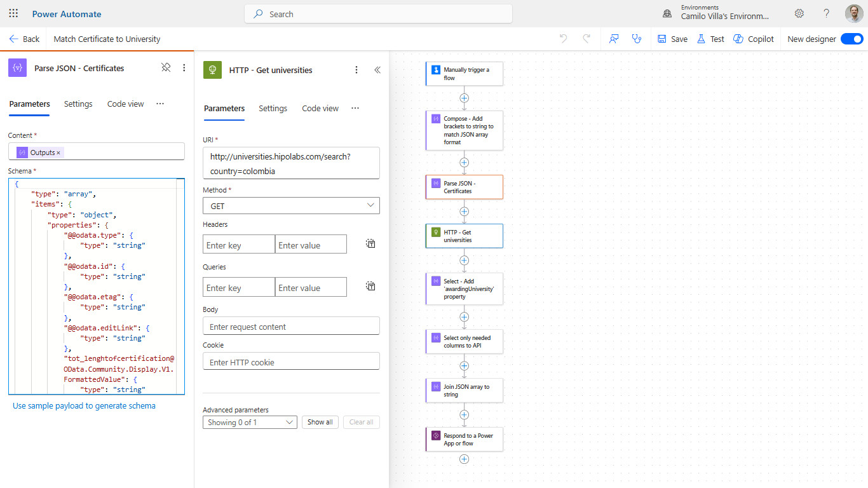Select the Parse JSON - Certificates node

pyautogui.click(x=464, y=187)
